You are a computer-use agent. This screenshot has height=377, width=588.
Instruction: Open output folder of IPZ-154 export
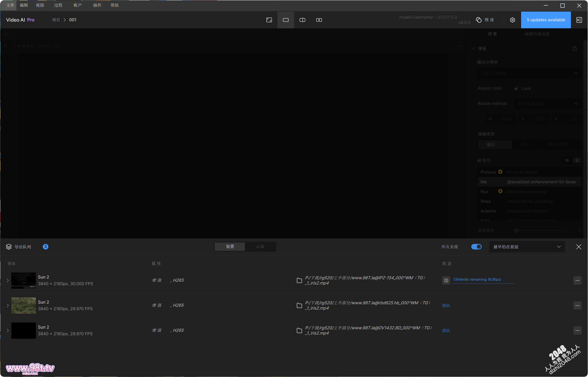[x=299, y=281]
